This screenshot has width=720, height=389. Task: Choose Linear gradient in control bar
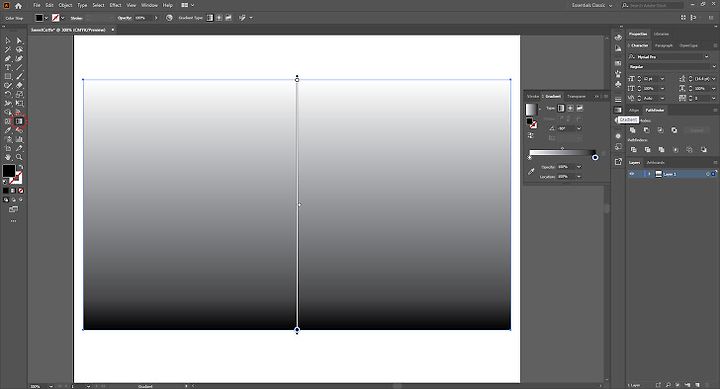pyautogui.click(x=210, y=18)
